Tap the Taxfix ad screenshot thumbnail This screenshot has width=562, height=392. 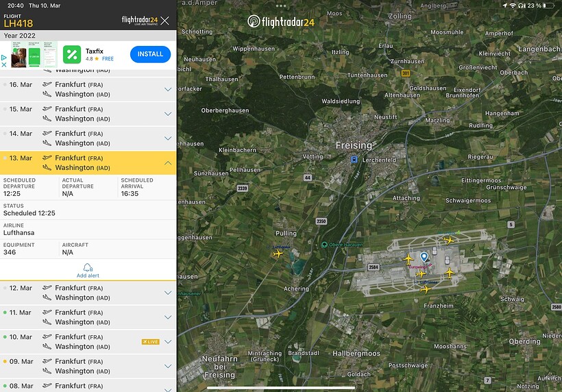(34, 54)
